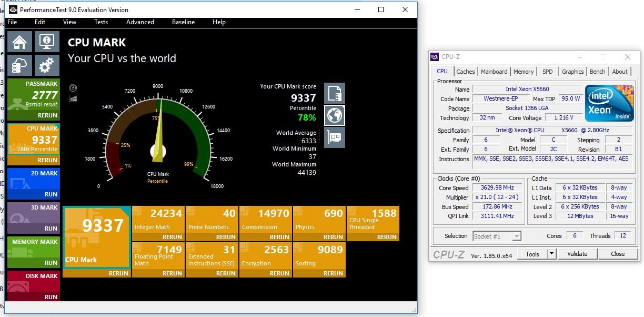Select the DISK MARK sidebar tile

coord(33,282)
